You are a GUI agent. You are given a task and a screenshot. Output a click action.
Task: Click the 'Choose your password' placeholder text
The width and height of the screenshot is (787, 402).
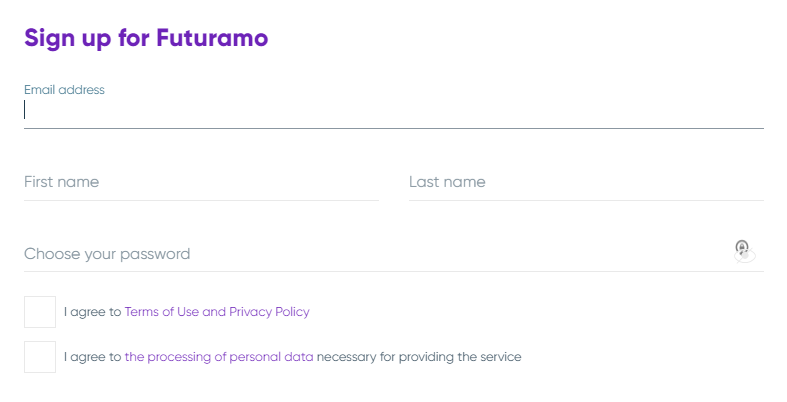coord(107,254)
